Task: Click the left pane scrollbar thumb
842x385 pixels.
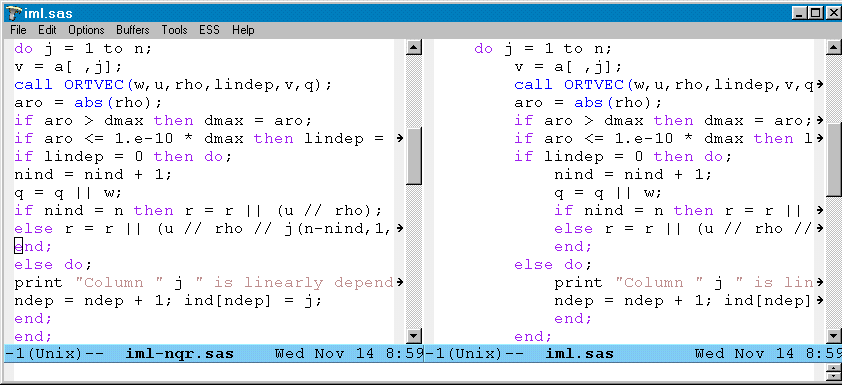Action: pos(413,156)
